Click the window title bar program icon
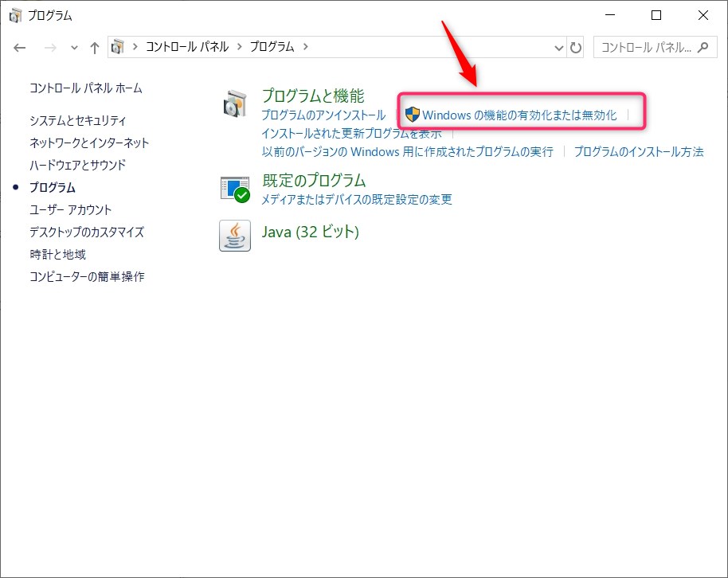The height and width of the screenshot is (578, 728). [x=15, y=15]
